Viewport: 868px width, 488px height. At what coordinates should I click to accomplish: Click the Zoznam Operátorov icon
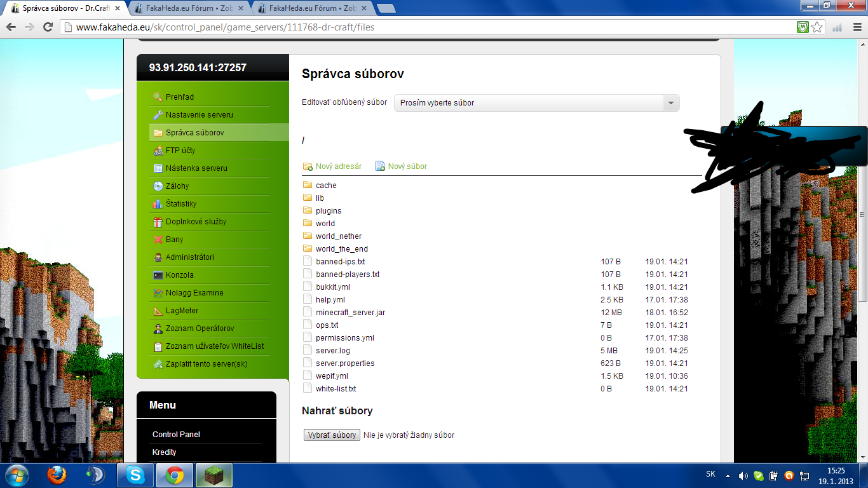[158, 329]
